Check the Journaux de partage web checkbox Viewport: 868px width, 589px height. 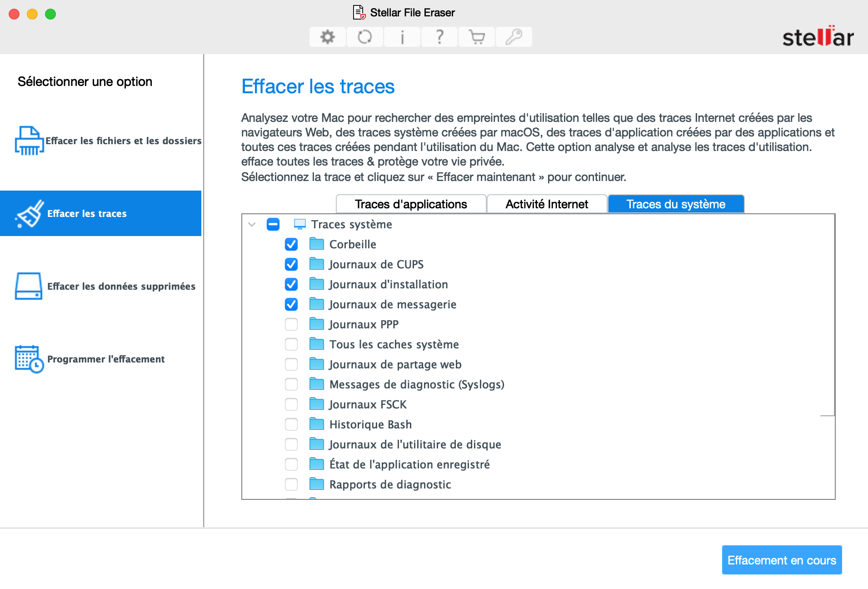click(x=291, y=364)
